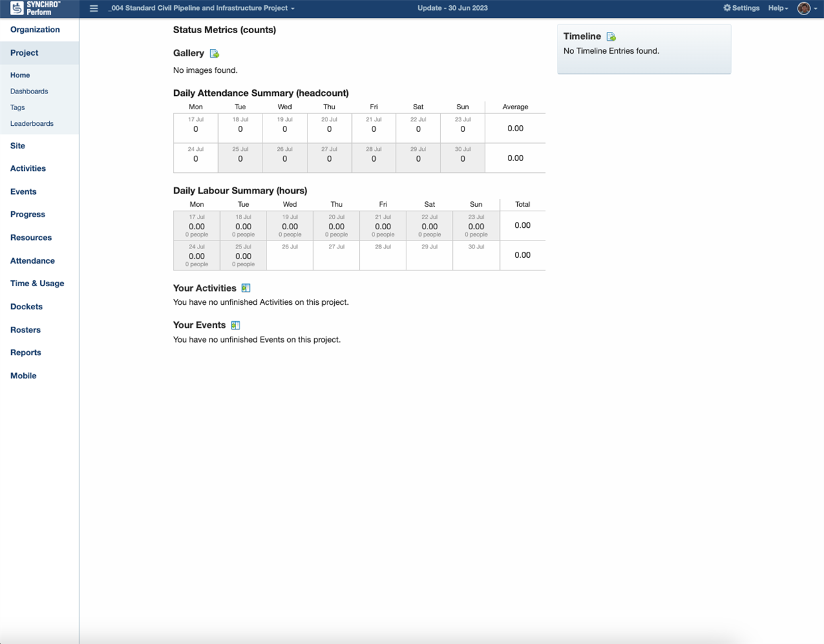Open the user avatar menu
The image size is (824, 644).
tap(803, 8)
